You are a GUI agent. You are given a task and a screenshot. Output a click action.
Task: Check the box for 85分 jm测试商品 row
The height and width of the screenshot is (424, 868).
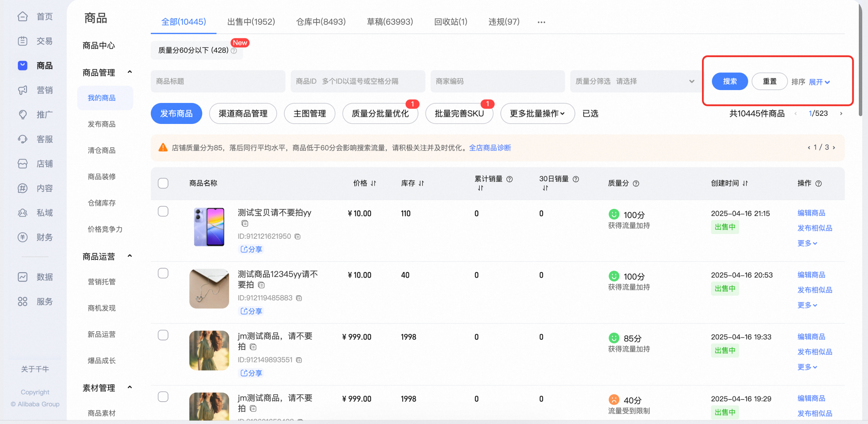[163, 335]
